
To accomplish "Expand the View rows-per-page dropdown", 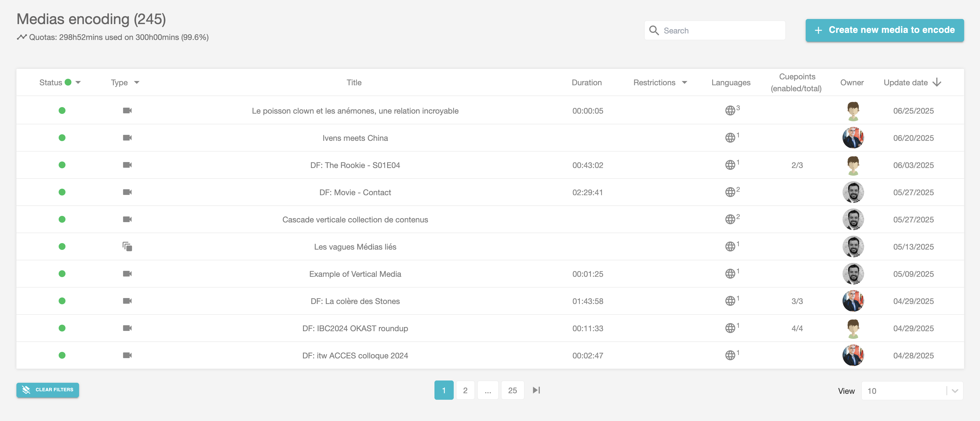I will pyautogui.click(x=954, y=391).
